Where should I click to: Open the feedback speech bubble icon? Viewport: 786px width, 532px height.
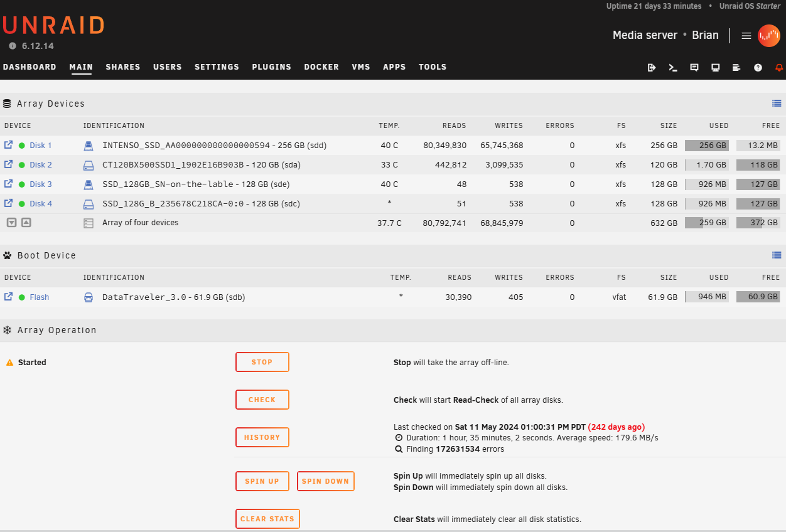[694, 67]
